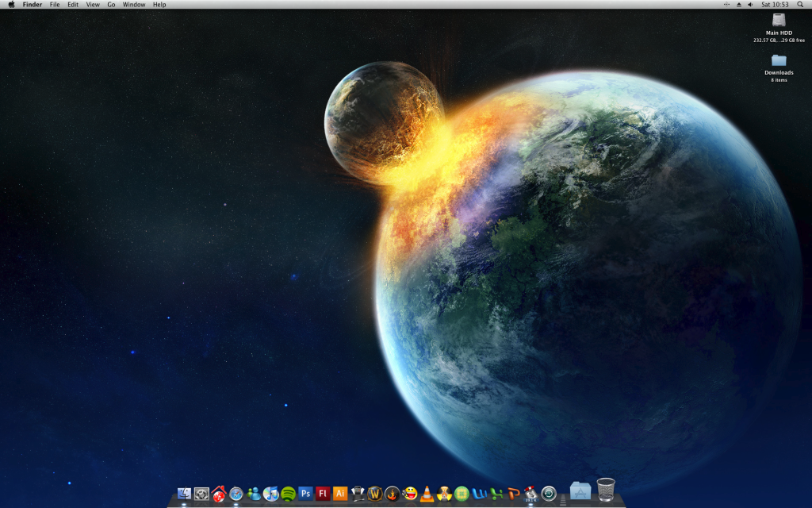Viewport: 812px width, 508px height.
Task: Click the Window menu
Action: [134, 5]
